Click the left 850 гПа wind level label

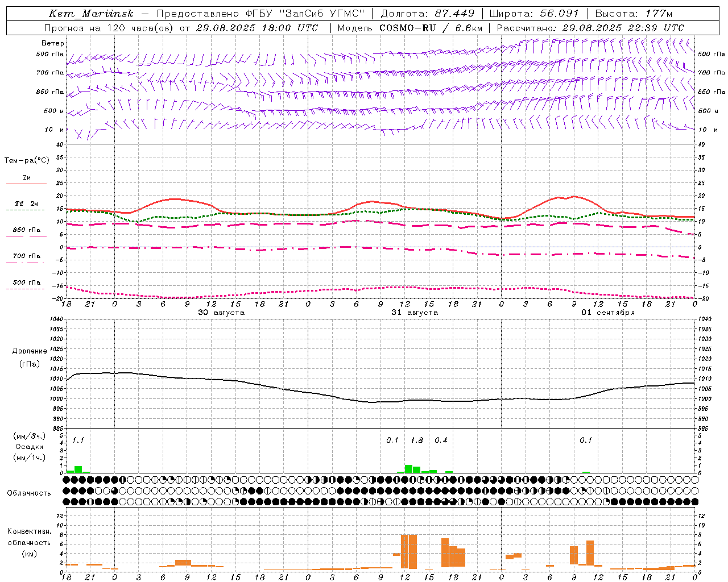50,92
